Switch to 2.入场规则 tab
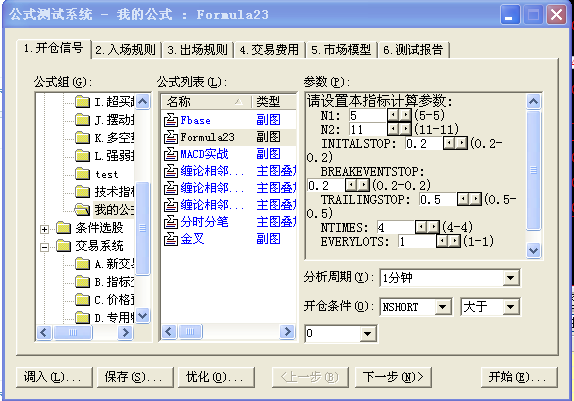Screen dimensions: 574x401 (126, 49)
